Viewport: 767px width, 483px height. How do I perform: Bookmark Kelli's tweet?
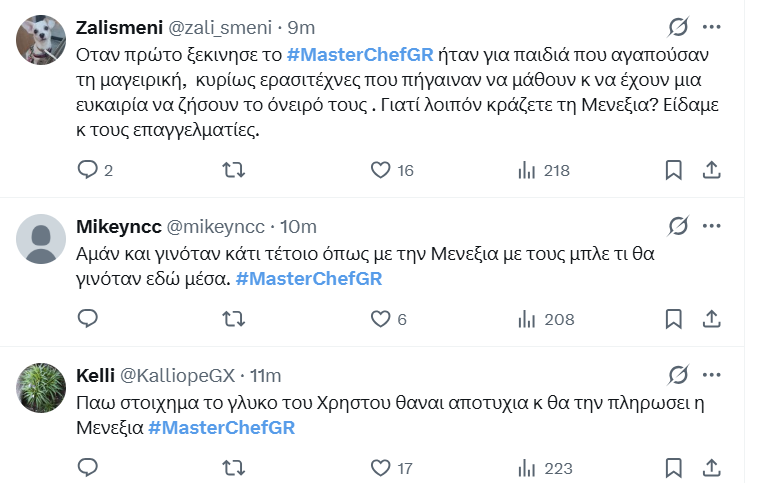coord(674,467)
